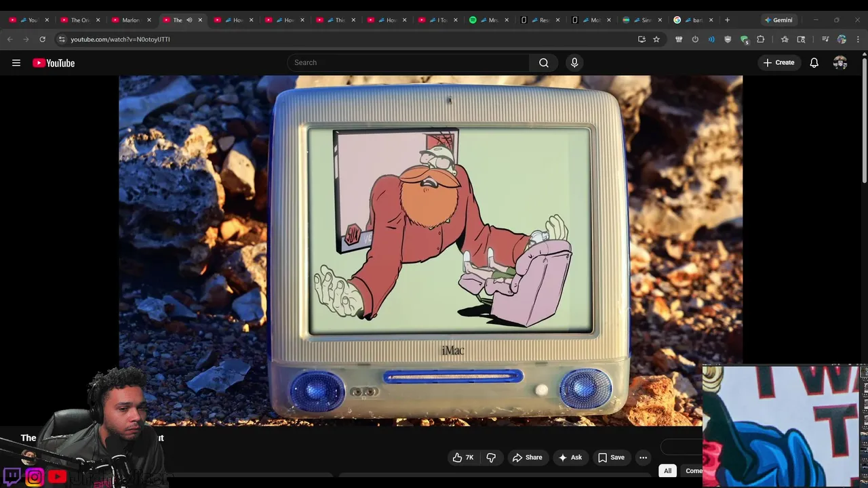
Task: Click the video player showing the iMac
Action: [431, 249]
